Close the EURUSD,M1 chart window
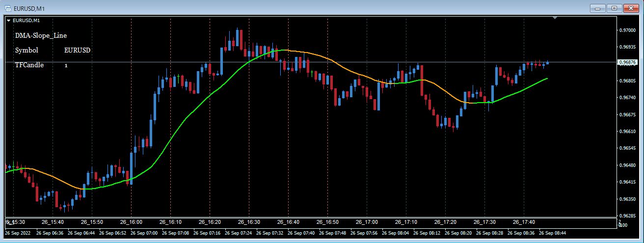Viewport: 644px width, 243px height. click(631, 8)
